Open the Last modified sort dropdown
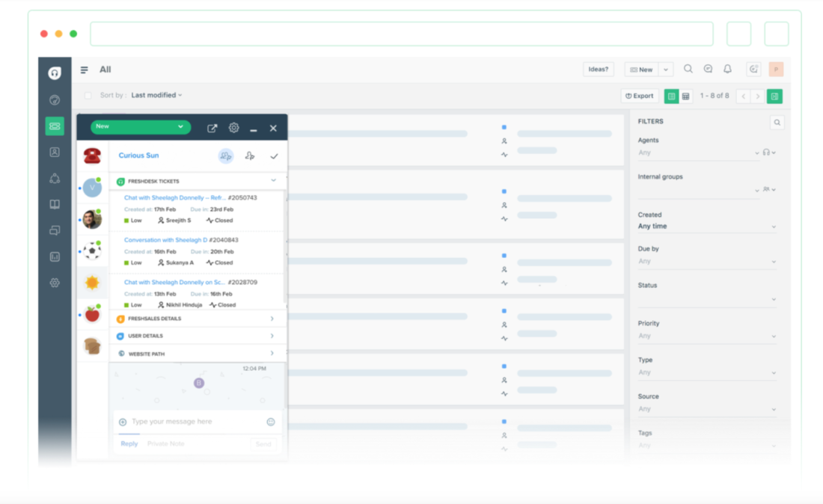Viewport: 823px width, 504px height. pyautogui.click(x=156, y=95)
